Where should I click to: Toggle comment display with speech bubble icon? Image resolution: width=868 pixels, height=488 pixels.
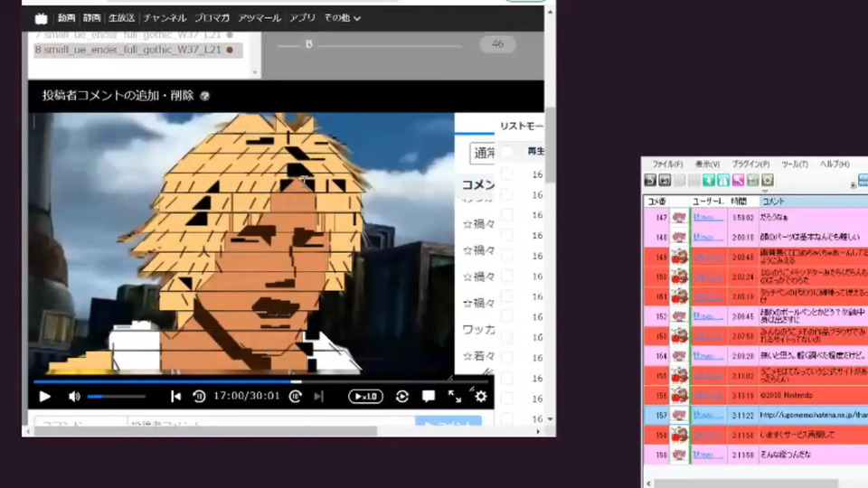tap(429, 396)
